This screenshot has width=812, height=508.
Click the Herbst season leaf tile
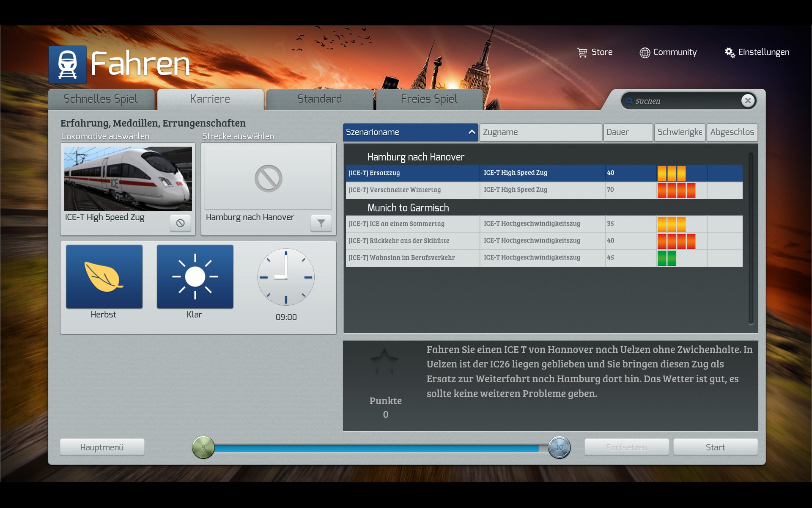[104, 276]
